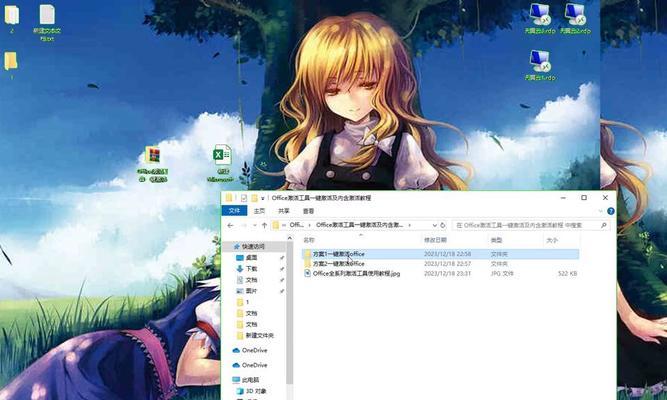Click the date 2023/12/18 22:58
The image size is (667, 400).
448,254
